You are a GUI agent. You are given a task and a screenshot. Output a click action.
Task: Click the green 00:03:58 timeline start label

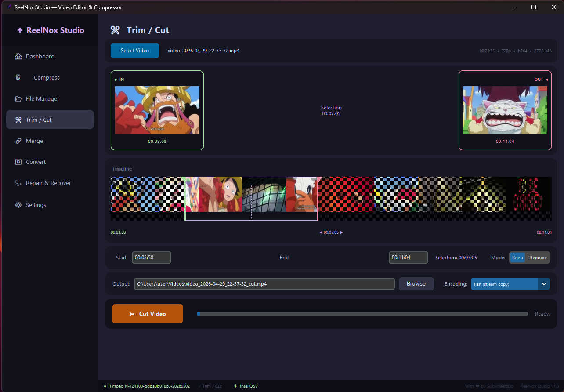point(118,232)
